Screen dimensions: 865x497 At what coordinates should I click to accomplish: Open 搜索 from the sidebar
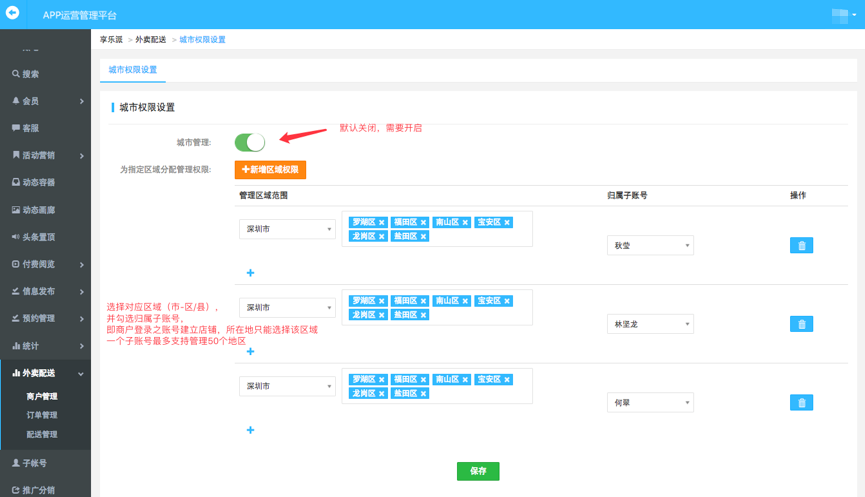point(30,74)
